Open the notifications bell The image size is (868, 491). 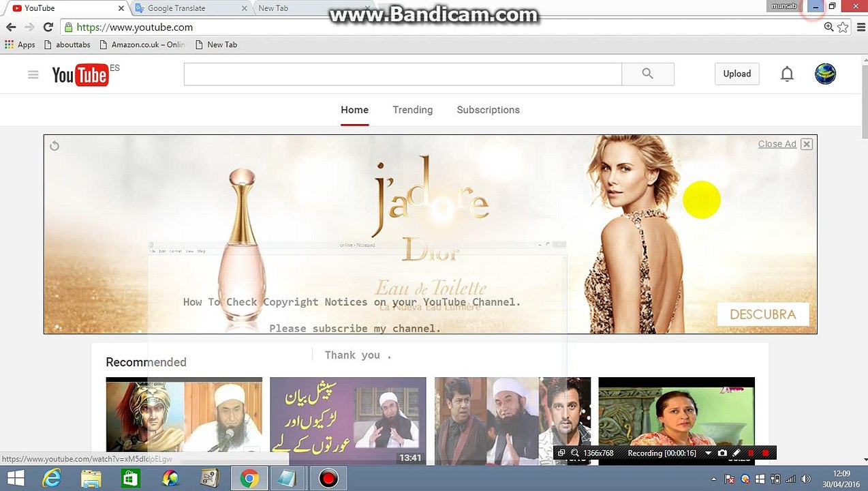[787, 74]
